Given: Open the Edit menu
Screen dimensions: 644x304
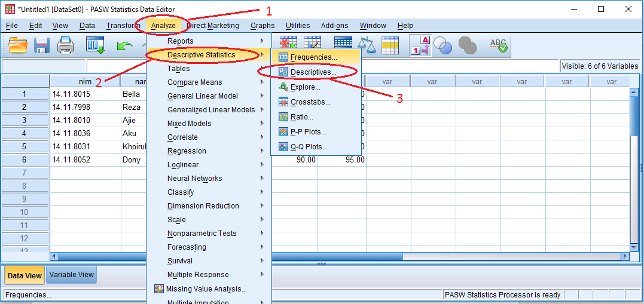Looking at the screenshot, I should click(36, 26).
